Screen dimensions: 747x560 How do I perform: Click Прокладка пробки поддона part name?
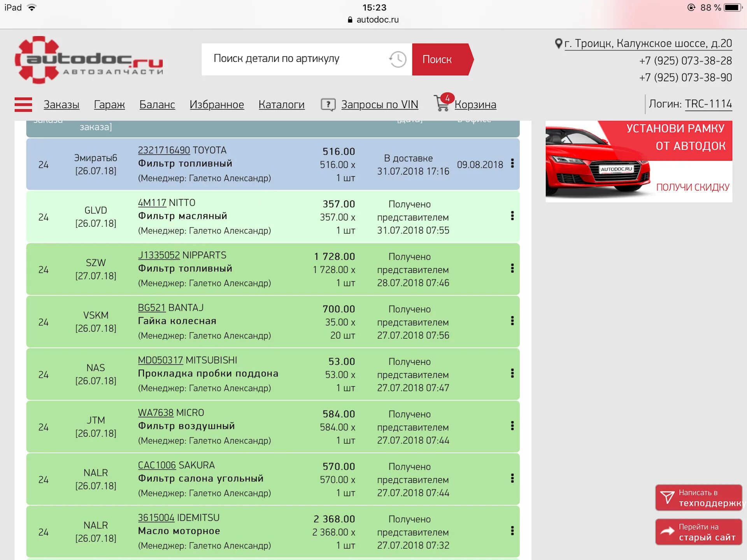208,373
